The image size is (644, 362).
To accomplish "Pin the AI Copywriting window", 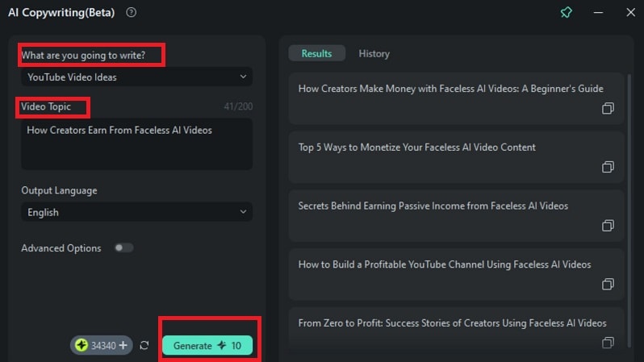I will [x=566, y=13].
